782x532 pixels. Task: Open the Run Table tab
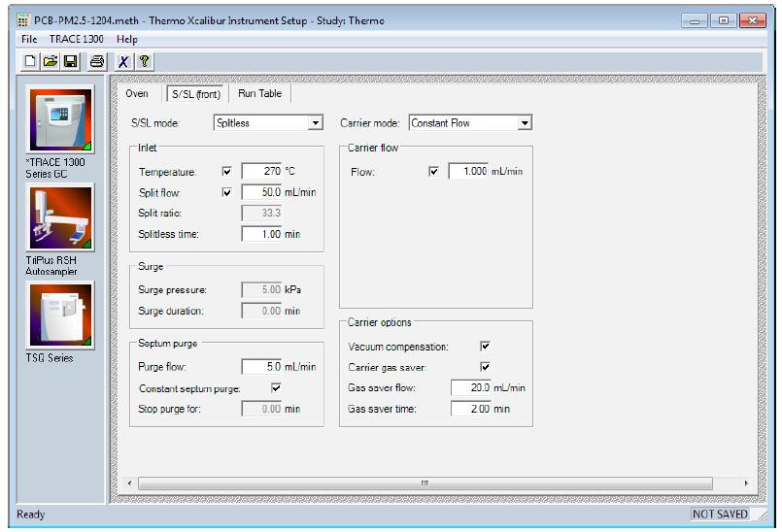tap(259, 93)
